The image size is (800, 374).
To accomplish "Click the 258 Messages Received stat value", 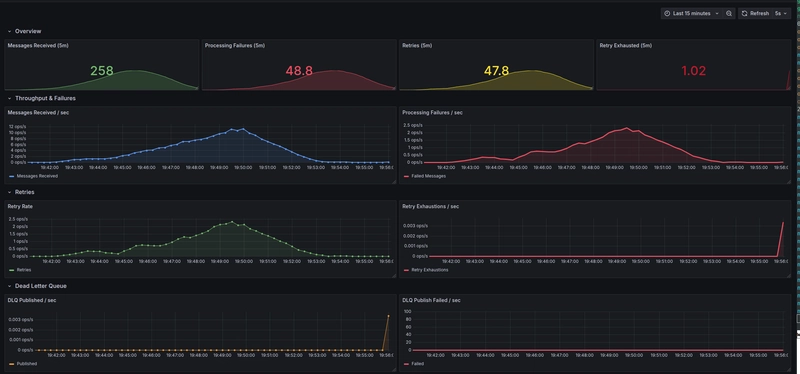I will (102, 71).
